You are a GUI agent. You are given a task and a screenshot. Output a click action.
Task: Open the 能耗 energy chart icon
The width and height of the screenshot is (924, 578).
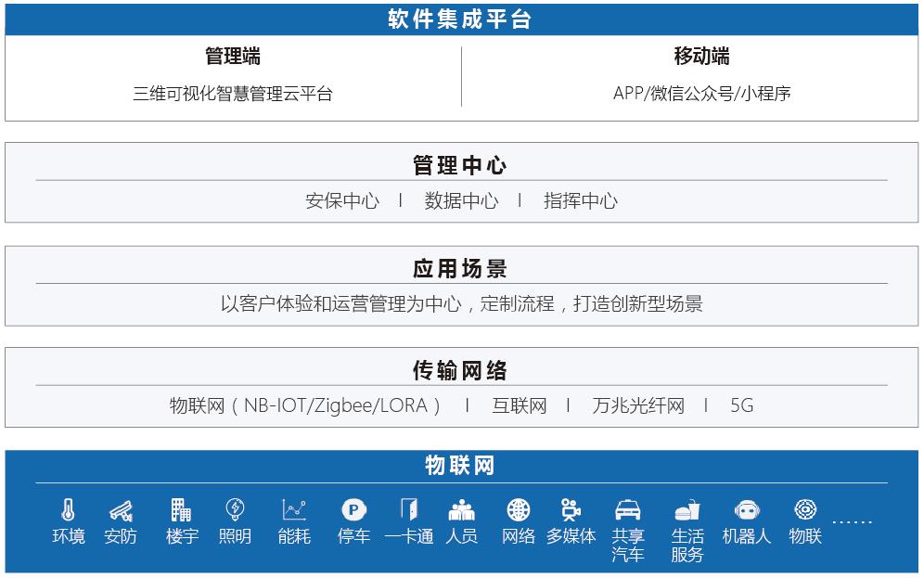pos(294,509)
